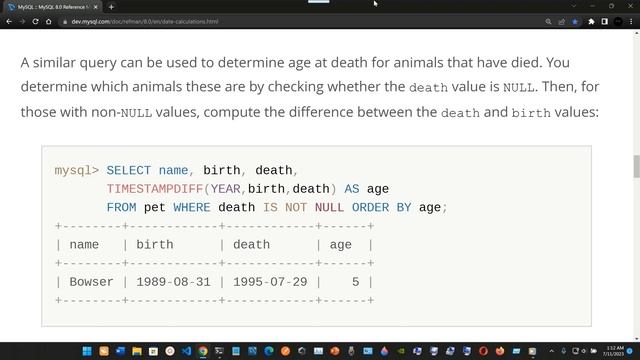Show hidden system tray icons
The width and height of the screenshot is (640, 360).
pyautogui.click(x=551, y=351)
